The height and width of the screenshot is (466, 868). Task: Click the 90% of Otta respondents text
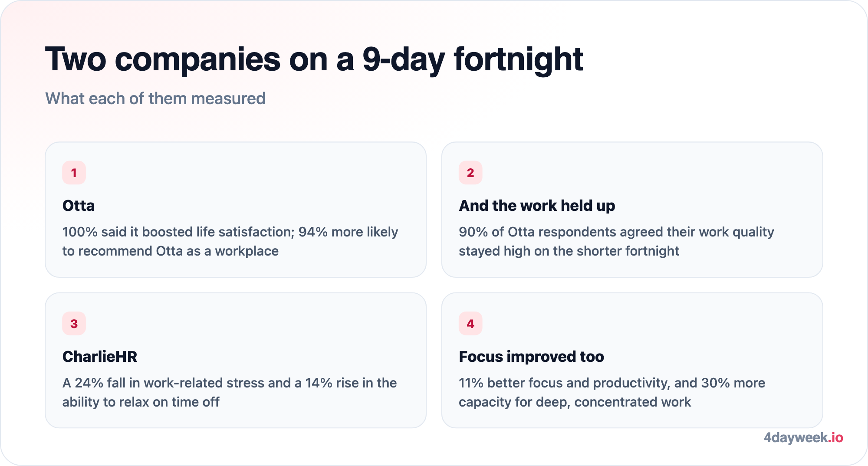(616, 241)
